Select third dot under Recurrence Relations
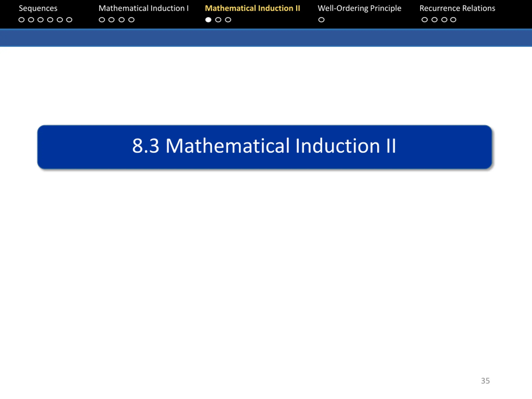The width and height of the screenshot is (532, 399). [444, 20]
